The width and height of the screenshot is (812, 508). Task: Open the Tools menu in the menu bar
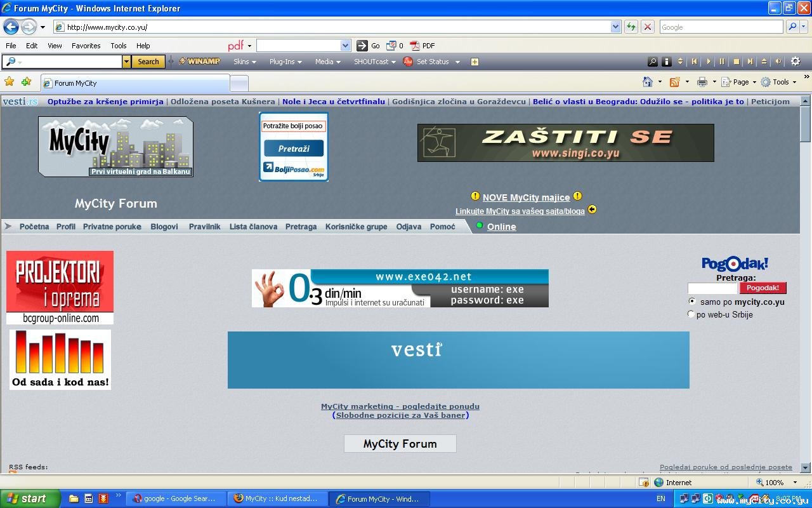(119, 46)
